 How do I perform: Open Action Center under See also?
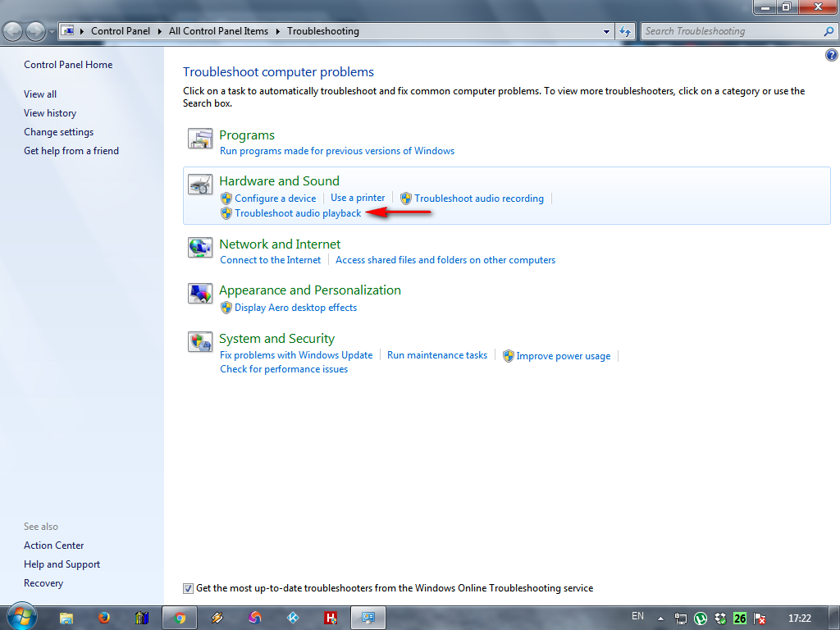pyautogui.click(x=53, y=546)
